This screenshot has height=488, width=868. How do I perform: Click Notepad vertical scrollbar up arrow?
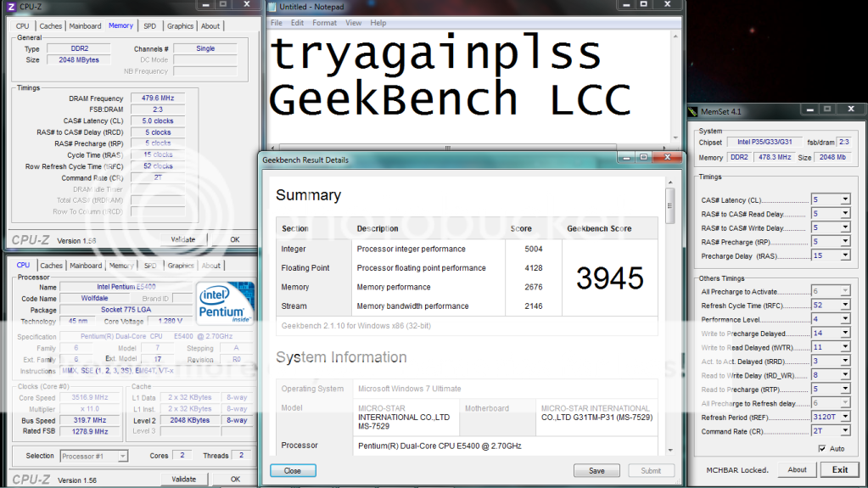(675, 36)
